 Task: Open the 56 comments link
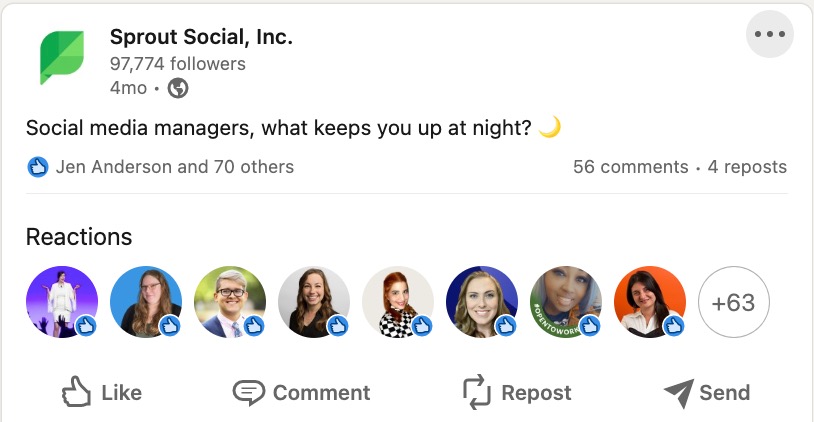(x=630, y=167)
